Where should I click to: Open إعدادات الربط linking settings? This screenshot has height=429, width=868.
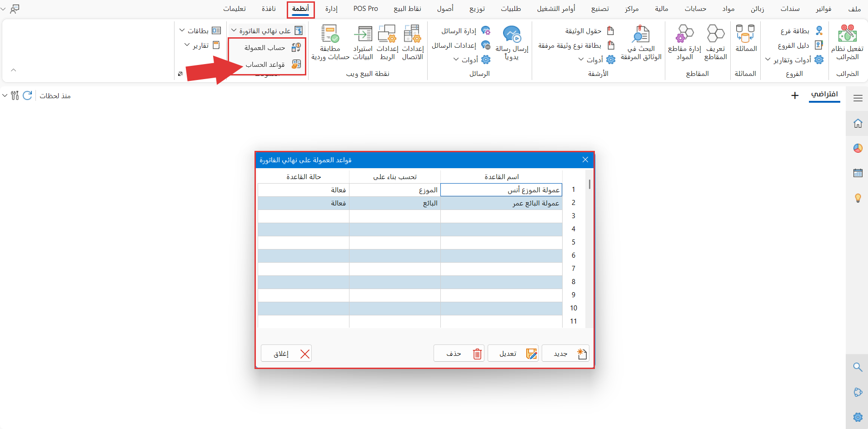[387, 42]
